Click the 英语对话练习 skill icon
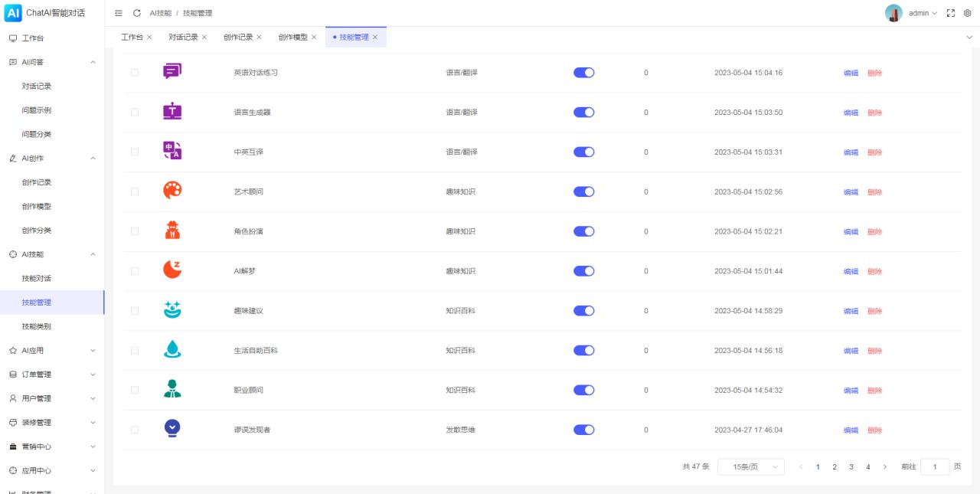This screenshot has width=980, height=494. click(x=172, y=72)
